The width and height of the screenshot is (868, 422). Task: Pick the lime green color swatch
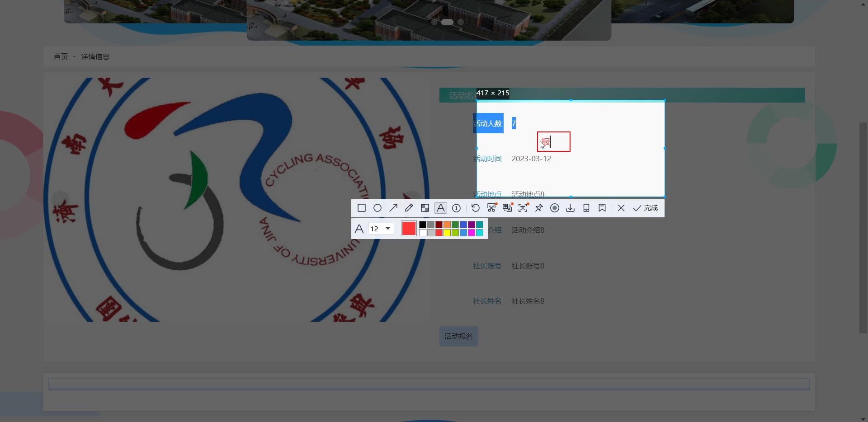pyautogui.click(x=455, y=233)
